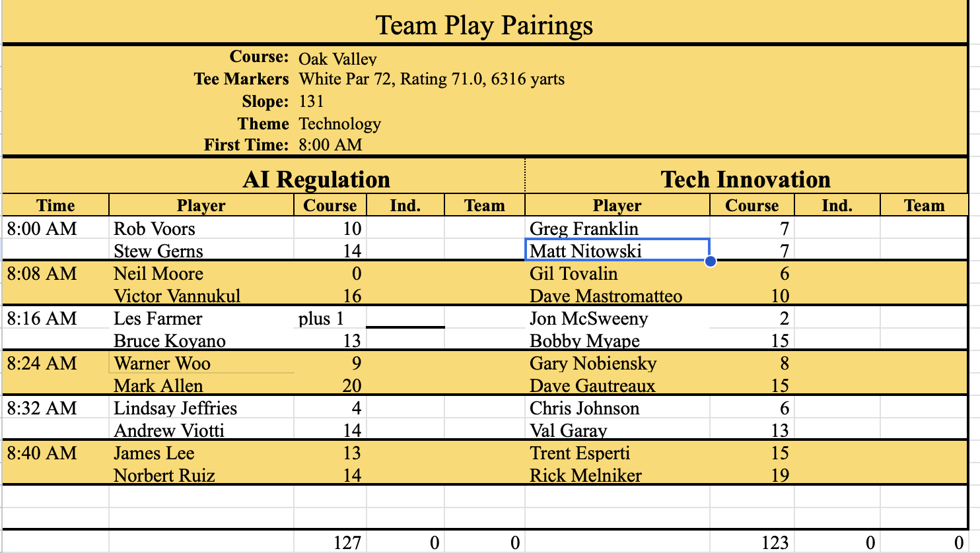Click the Slope value 131
The width and height of the screenshot is (980, 553).
click(x=312, y=102)
